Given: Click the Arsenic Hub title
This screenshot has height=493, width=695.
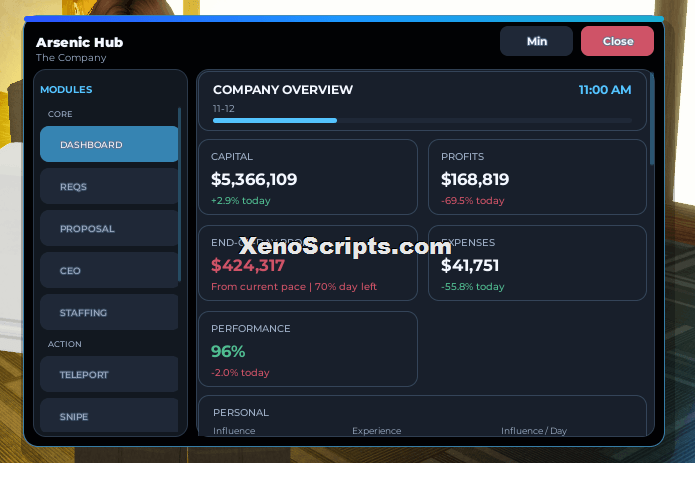Looking at the screenshot, I should 80,42.
